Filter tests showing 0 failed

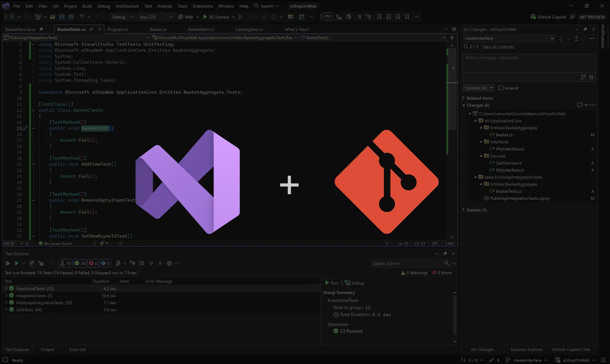(x=93, y=263)
